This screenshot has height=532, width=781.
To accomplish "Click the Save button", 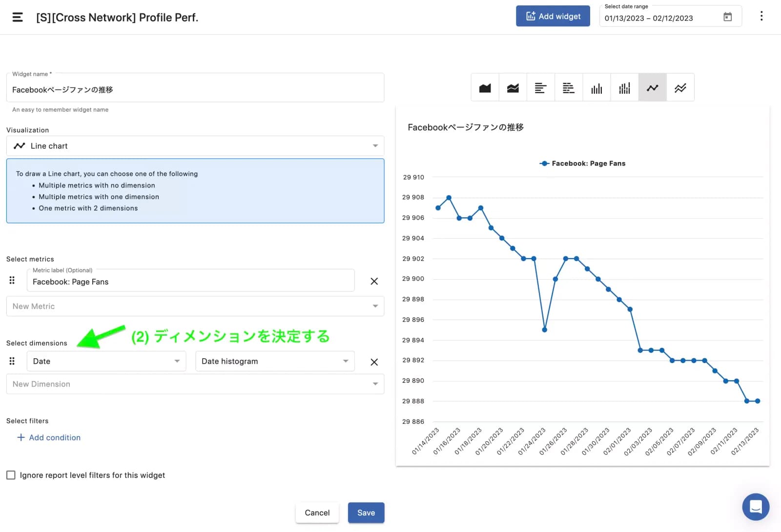I will click(366, 512).
